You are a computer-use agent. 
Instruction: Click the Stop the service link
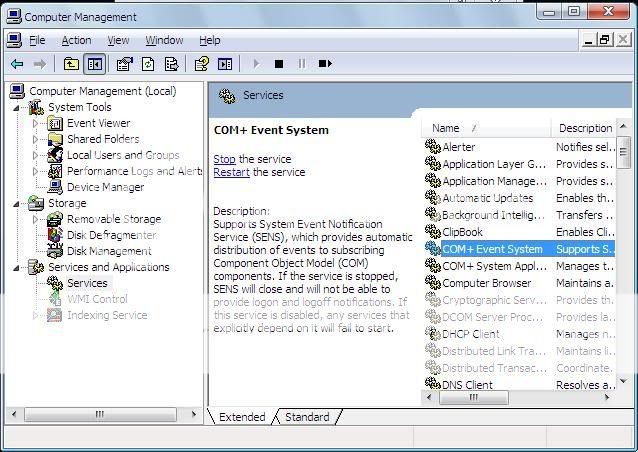[x=224, y=159]
